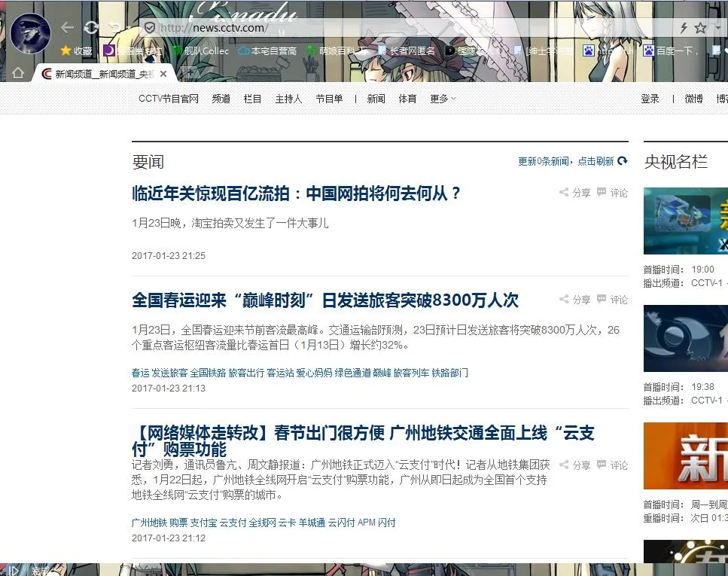Viewport: 728px width, 576px height.
Task: Select the 新闻频道 browser tab
Action: 104,73
